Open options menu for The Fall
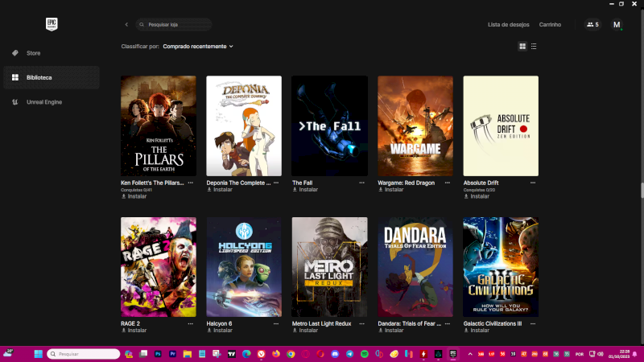 362,183
